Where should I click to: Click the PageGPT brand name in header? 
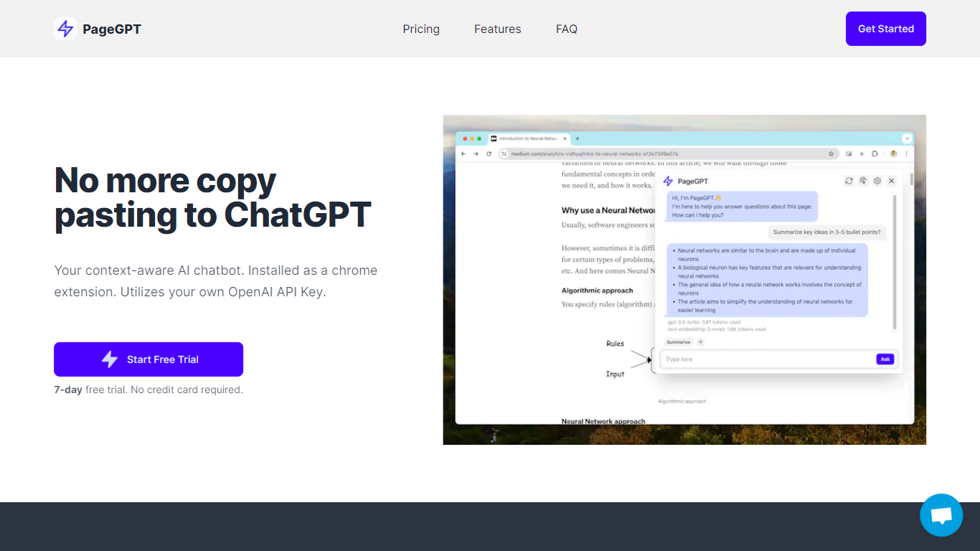(x=112, y=29)
